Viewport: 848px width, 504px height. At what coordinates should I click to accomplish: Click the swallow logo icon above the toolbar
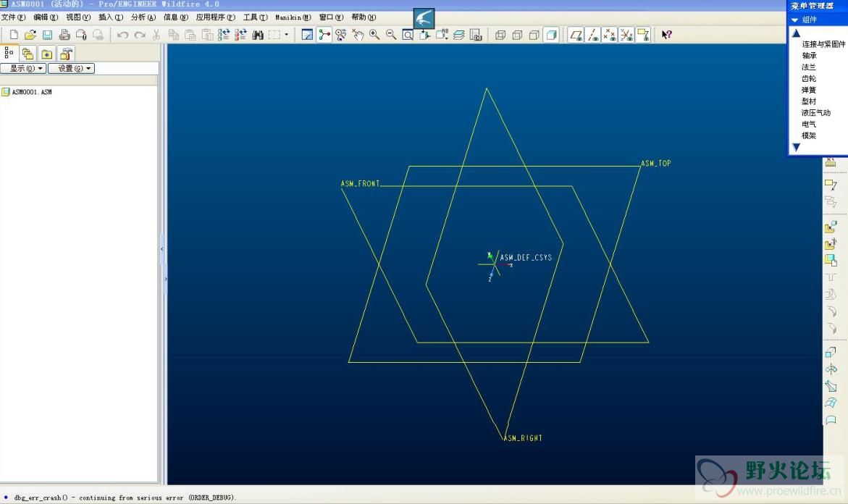pos(424,19)
